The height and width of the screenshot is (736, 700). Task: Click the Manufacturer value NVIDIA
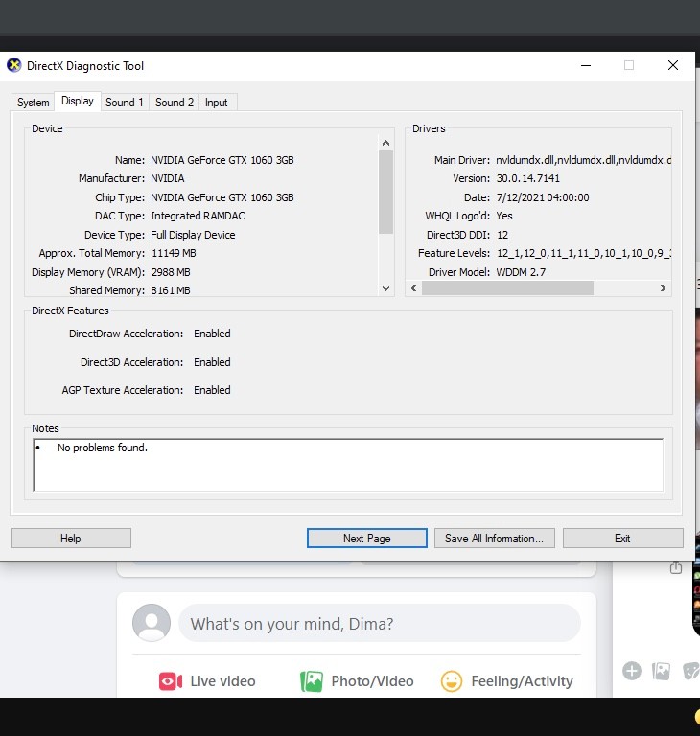[168, 178]
